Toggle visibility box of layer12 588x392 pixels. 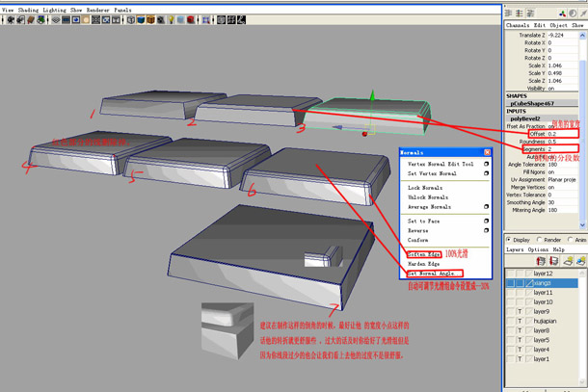click(510, 274)
